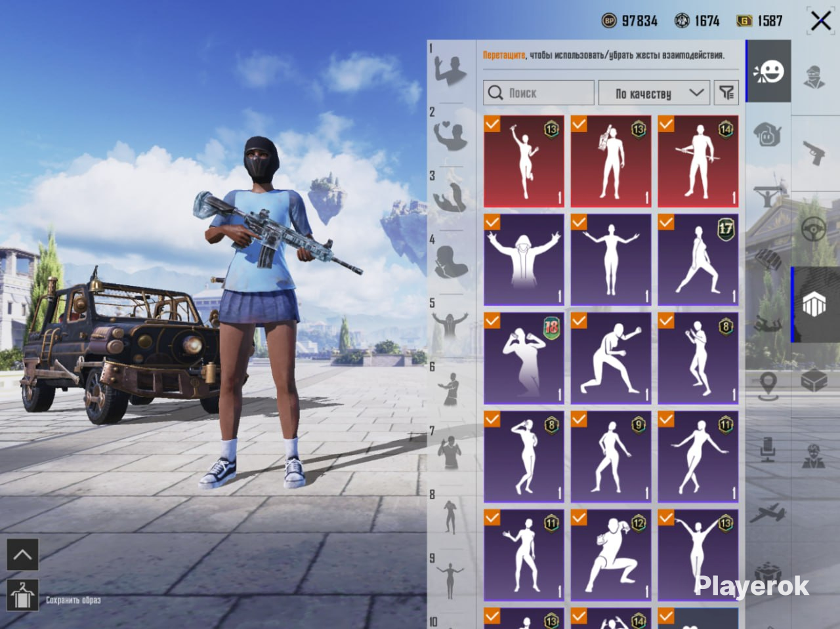Open the masked character outfit category
Viewport: 840px width, 629px height.
pyautogui.click(x=815, y=76)
